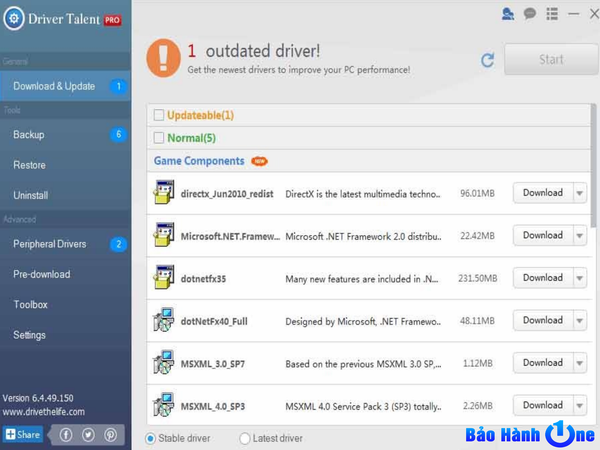
Task: Click the directx_Jun2010_redist installer icon
Action: point(163,193)
